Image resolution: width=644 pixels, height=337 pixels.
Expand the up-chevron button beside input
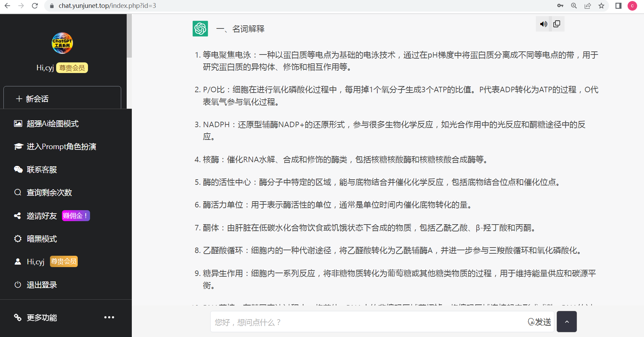point(567,322)
